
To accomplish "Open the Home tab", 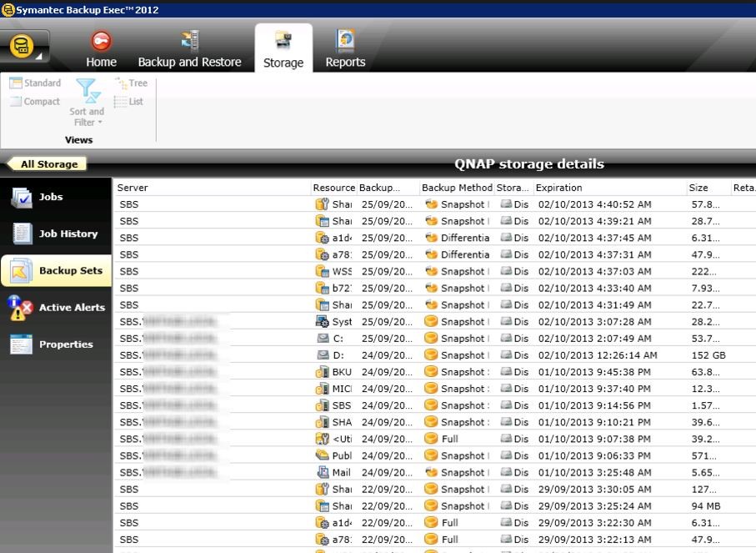I will point(101,50).
